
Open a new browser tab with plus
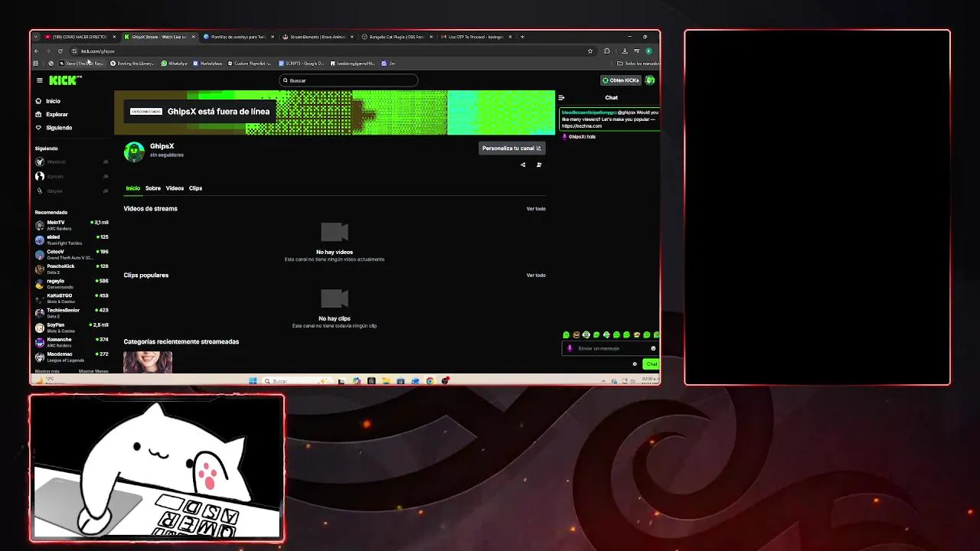coord(523,37)
